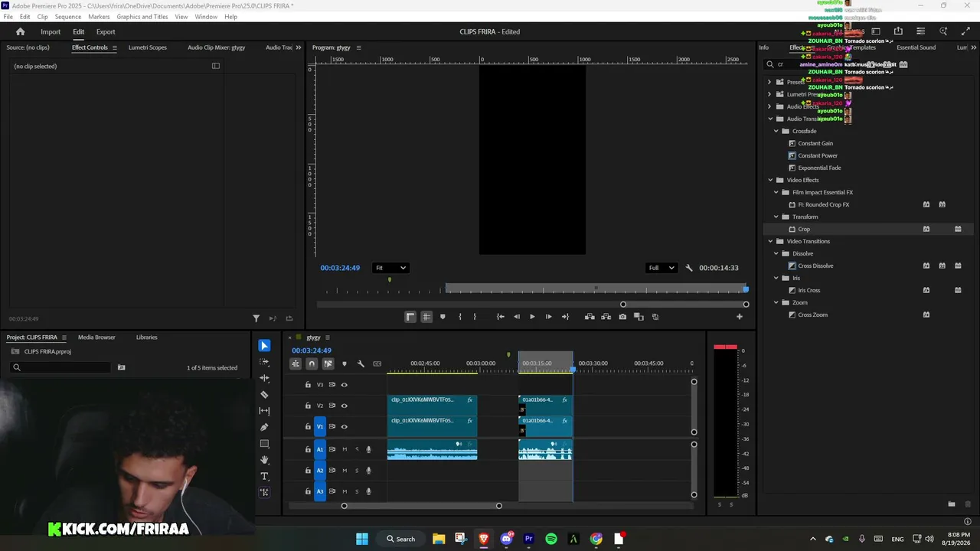Collapse the Video Transitions folder
This screenshot has height=551, width=980.
coord(770,241)
